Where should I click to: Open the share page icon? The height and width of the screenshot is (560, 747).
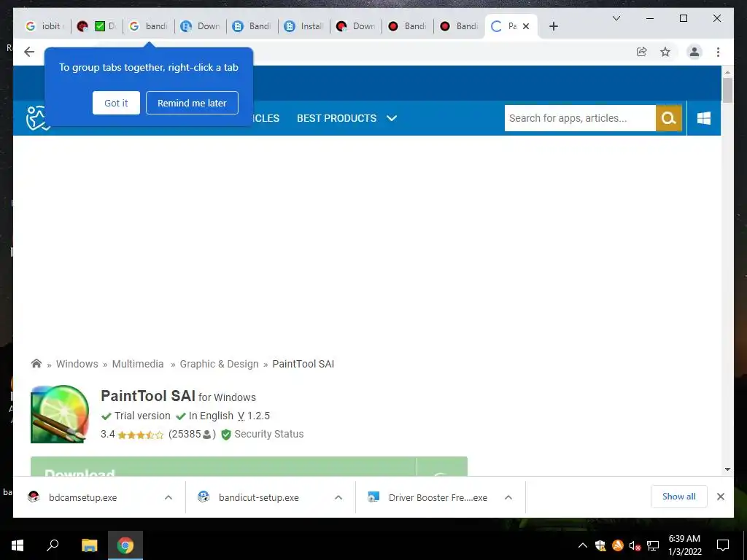click(x=642, y=52)
